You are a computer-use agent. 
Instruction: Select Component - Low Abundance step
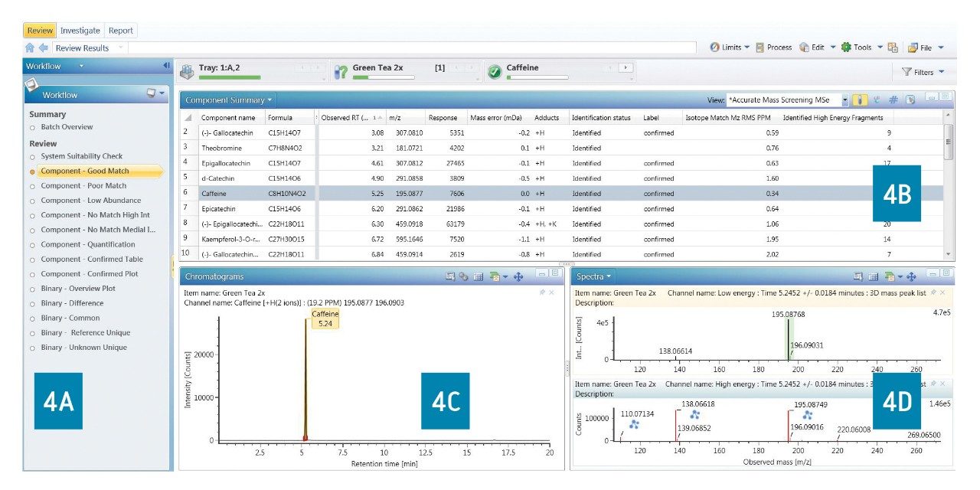pos(85,201)
